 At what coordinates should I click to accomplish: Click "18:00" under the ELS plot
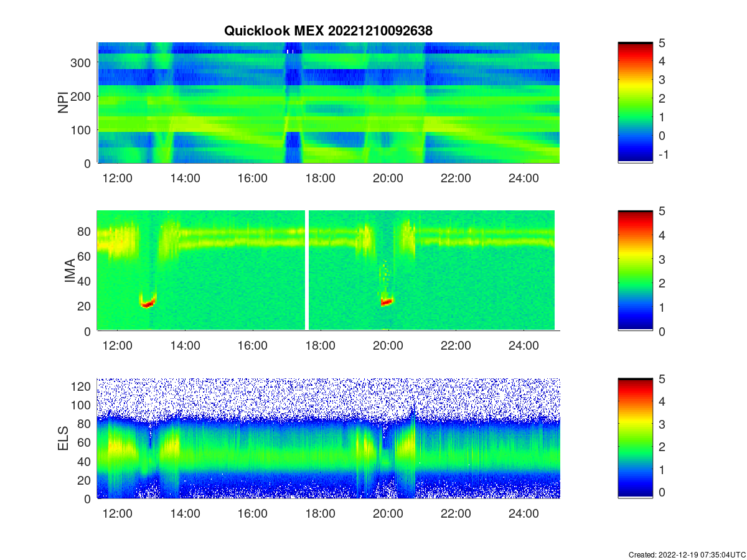click(320, 514)
